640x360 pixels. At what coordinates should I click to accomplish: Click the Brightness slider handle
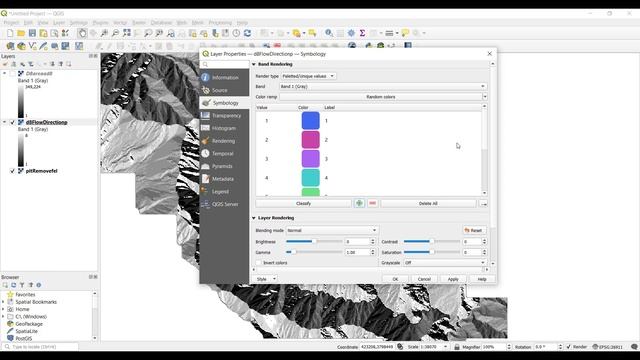pos(313,242)
